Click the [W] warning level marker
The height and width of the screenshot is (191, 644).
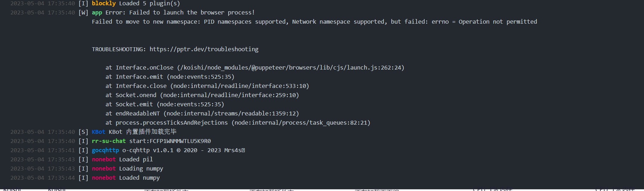point(83,13)
